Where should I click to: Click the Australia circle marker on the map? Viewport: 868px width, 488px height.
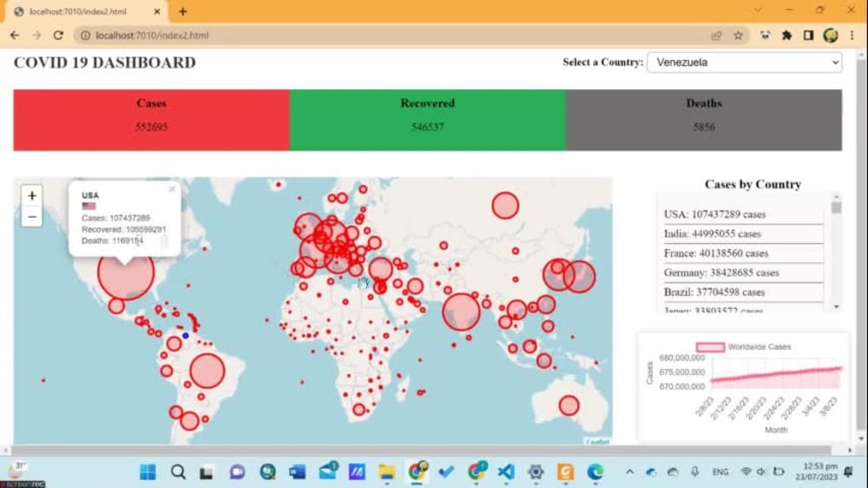coord(569,406)
